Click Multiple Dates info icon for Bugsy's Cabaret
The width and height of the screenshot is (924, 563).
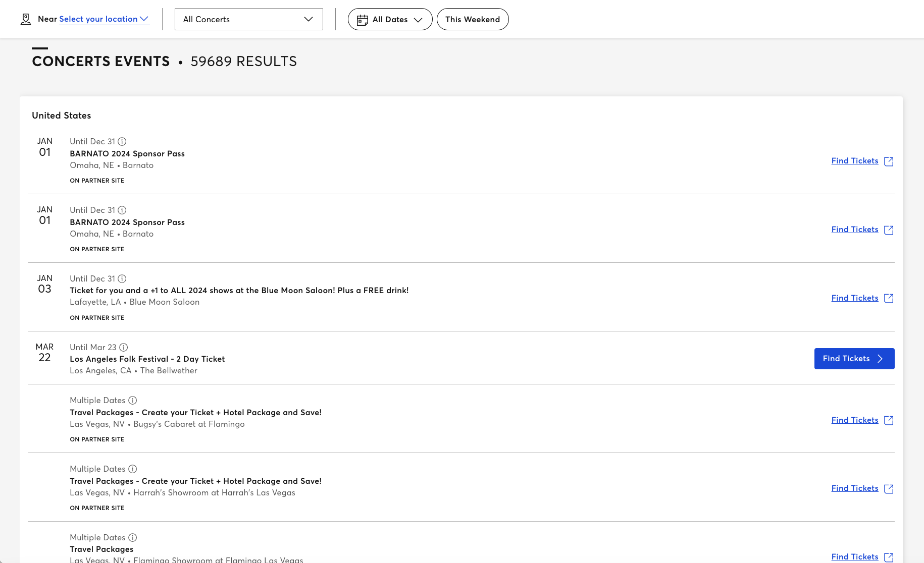click(x=133, y=401)
